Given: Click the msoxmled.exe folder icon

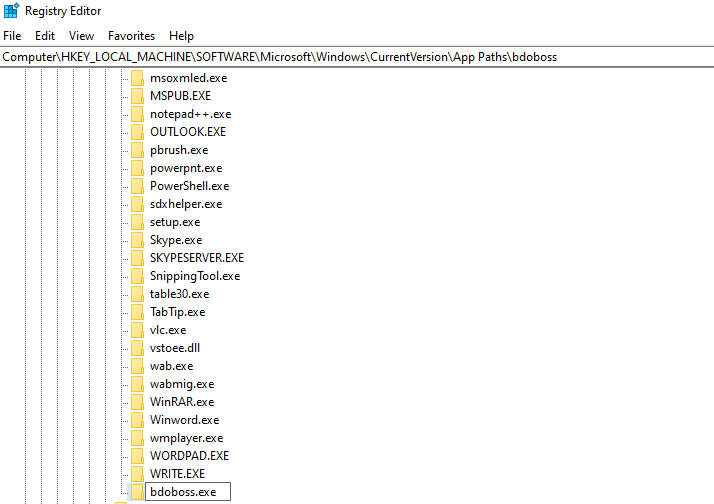Looking at the screenshot, I should click(137, 78).
